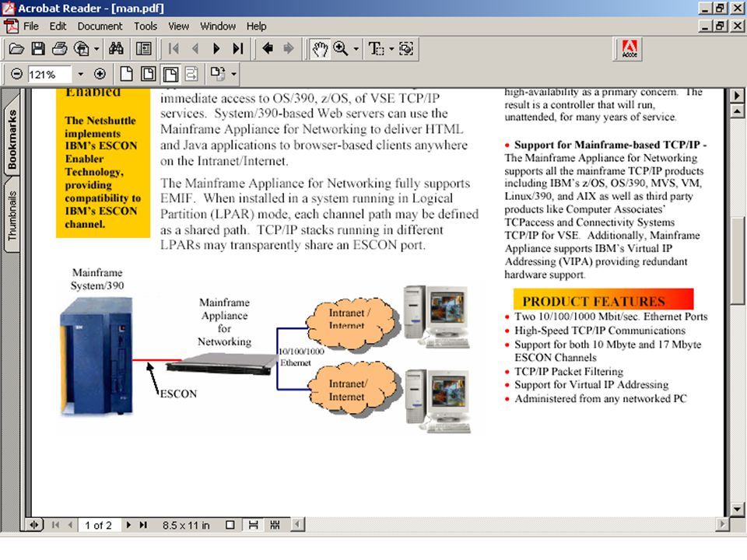Go to previous view arrow
The width and height of the screenshot is (747, 560).
(268, 48)
